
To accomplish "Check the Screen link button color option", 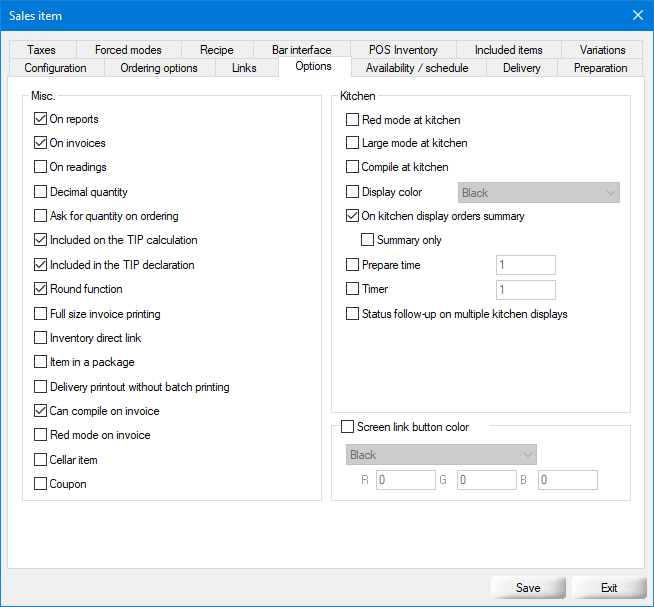I will (348, 427).
